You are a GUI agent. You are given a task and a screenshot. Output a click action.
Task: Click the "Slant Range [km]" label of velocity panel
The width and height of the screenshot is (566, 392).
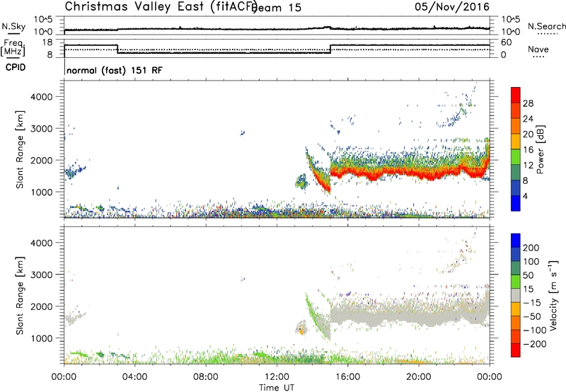pyautogui.click(x=20, y=296)
